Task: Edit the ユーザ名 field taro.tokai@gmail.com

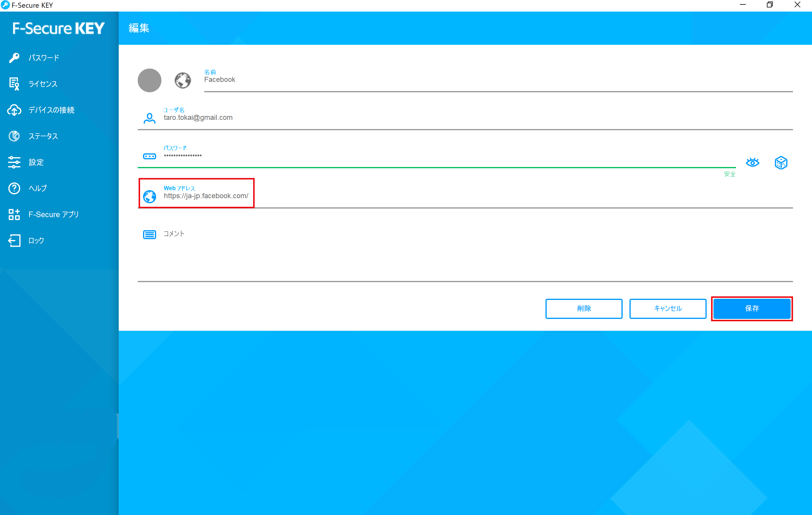Action: tap(465, 118)
